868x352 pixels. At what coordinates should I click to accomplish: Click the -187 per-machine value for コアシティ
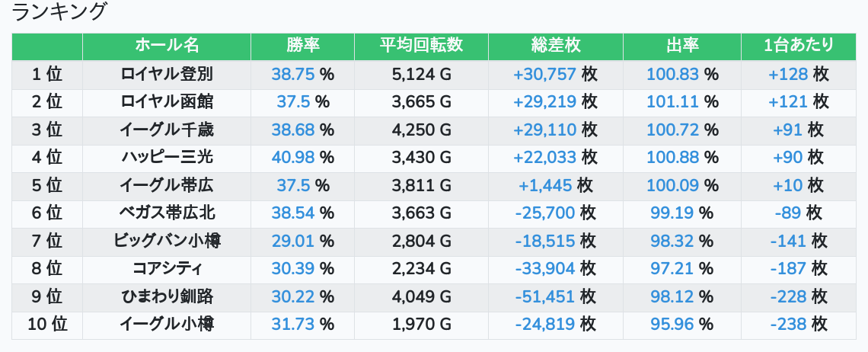pos(788,269)
